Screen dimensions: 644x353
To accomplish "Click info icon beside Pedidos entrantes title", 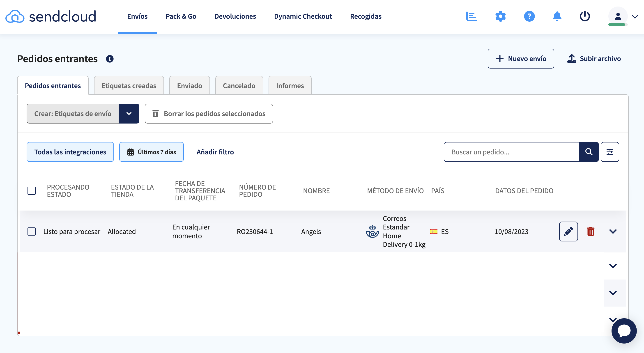I will point(110,59).
